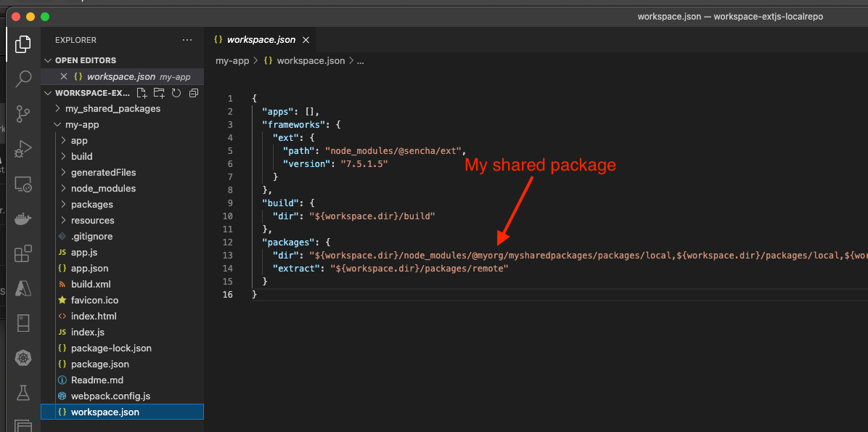Open the Remote Explorer view
This screenshot has width=868, height=432.
(x=23, y=184)
